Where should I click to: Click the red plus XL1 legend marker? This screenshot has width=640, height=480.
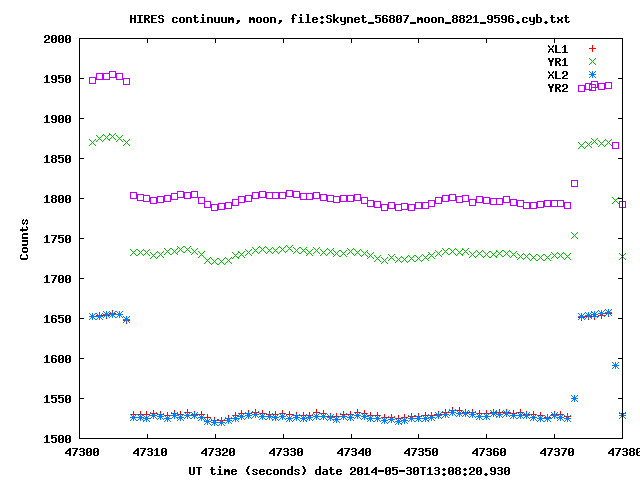pos(592,49)
